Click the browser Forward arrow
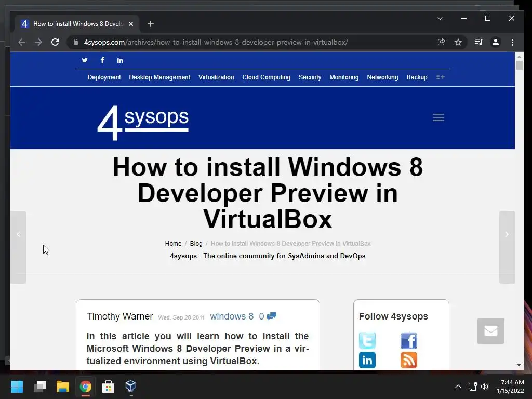 pos(38,42)
